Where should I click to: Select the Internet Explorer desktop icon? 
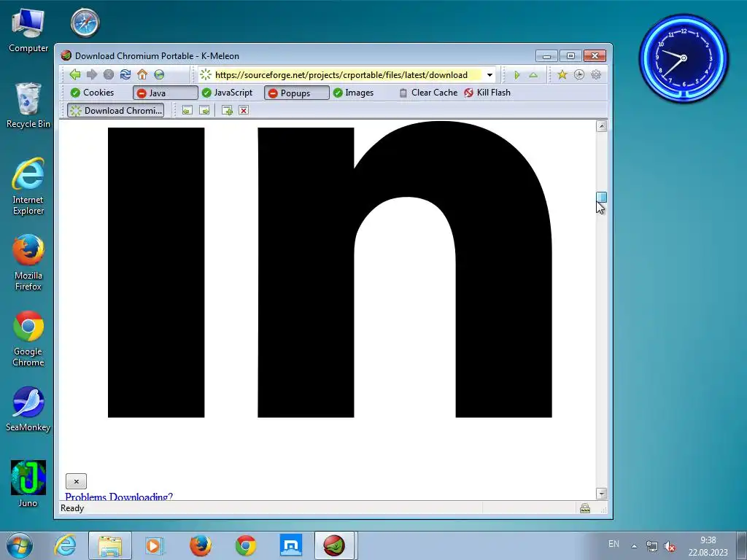pyautogui.click(x=28, y=187)
